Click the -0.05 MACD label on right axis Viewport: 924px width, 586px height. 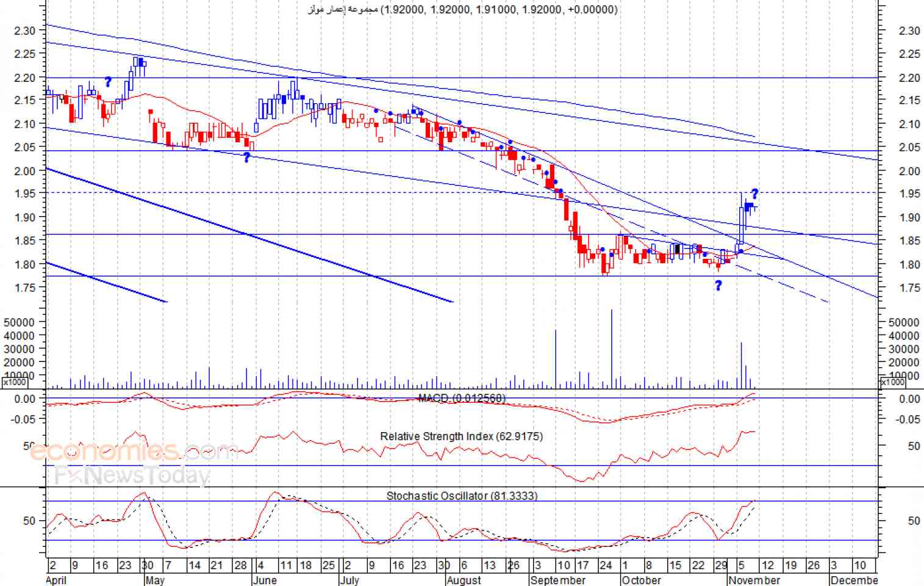click(x=907, y=419)
